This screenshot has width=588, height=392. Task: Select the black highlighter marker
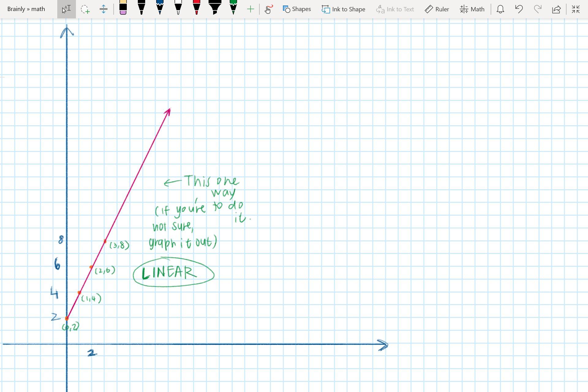click(215, 8)
